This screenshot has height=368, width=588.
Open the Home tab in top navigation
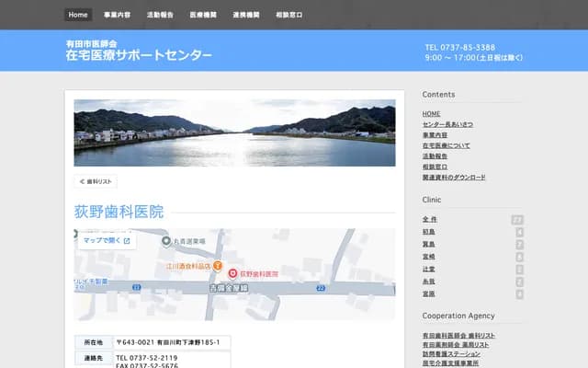(x=78, y=15)
